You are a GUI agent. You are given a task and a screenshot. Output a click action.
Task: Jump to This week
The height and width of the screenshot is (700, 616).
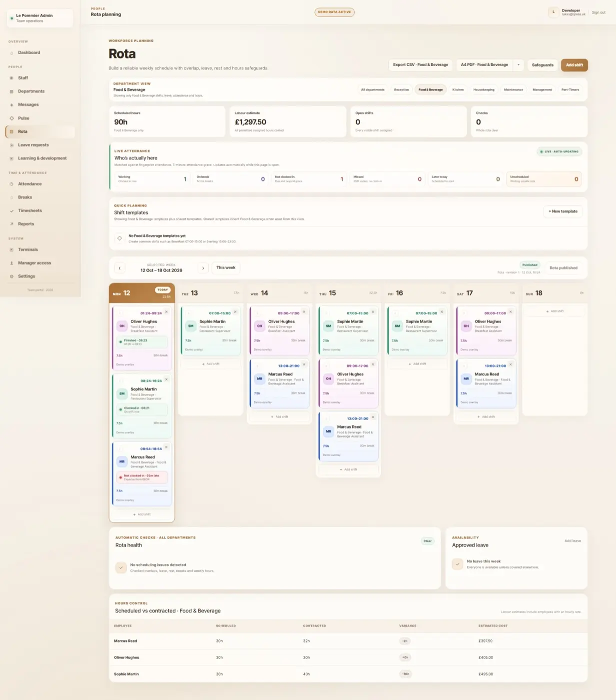(x=226, y=268)
